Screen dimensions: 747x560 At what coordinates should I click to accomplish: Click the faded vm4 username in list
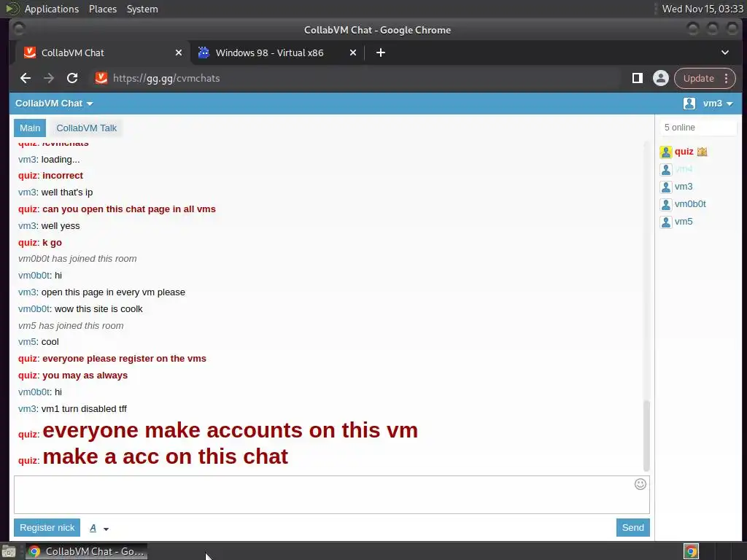pyautogui.click(x=684, y=169)
